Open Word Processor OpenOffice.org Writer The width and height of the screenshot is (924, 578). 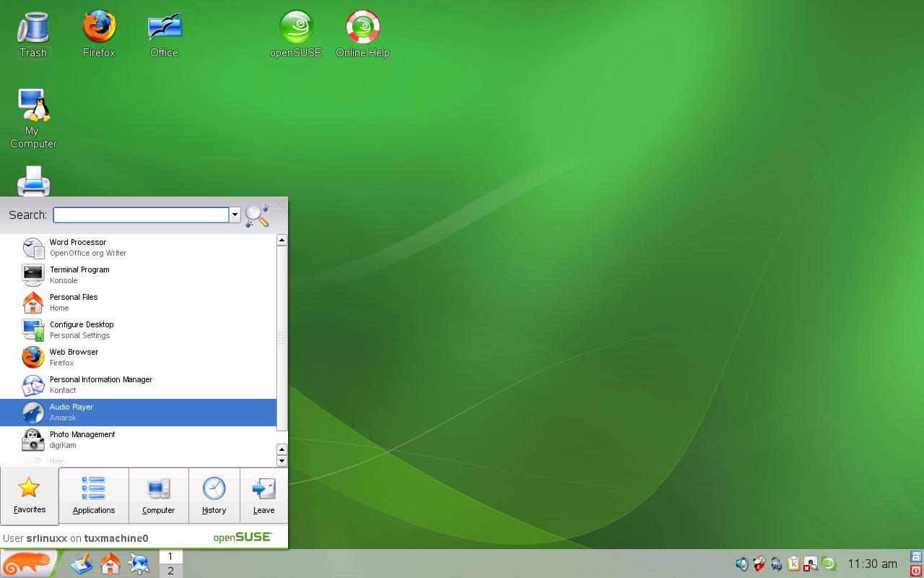click(139, 248)
